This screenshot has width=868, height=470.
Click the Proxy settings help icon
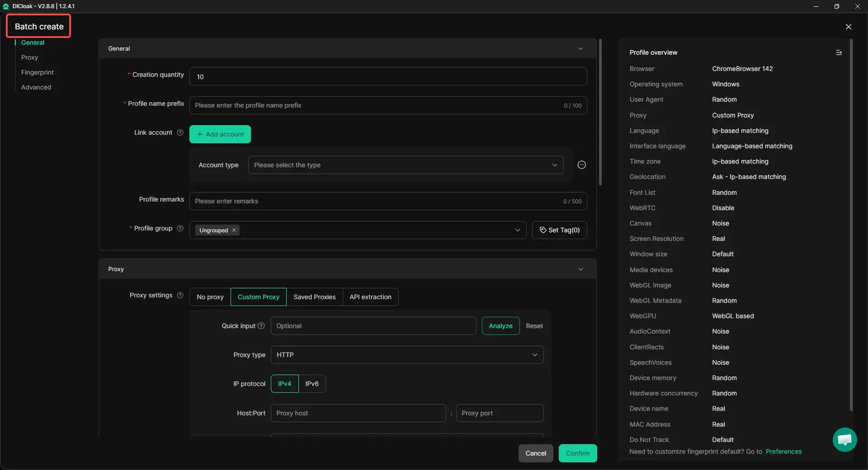pos(180,295)
